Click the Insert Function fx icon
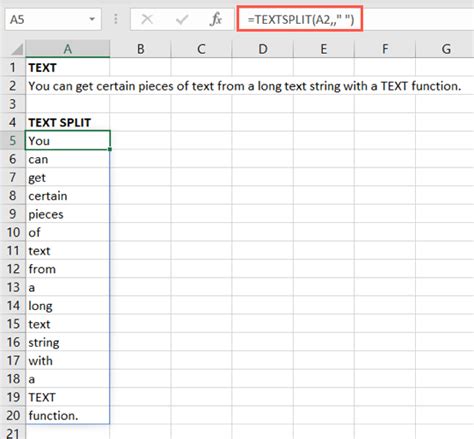The height and width of the screenshot is (439, 474). point(216,19)
